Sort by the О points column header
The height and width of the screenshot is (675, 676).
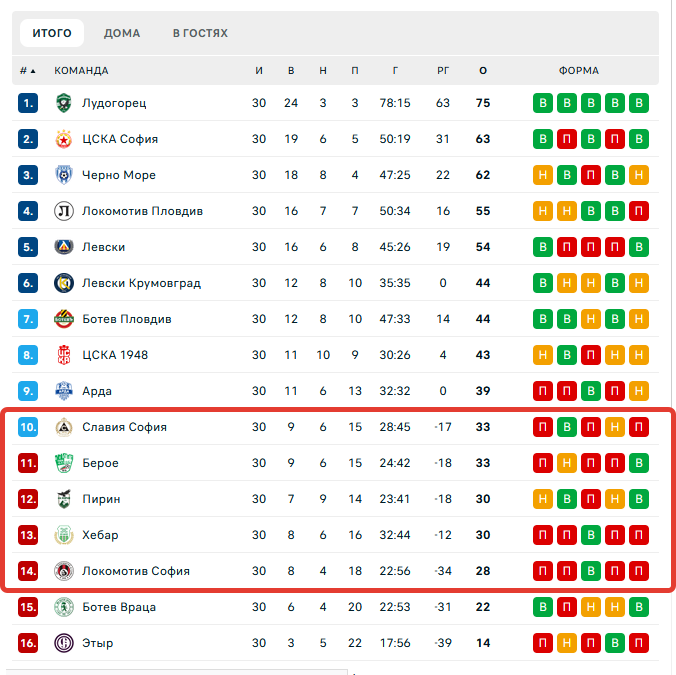(x=483, y=71)
